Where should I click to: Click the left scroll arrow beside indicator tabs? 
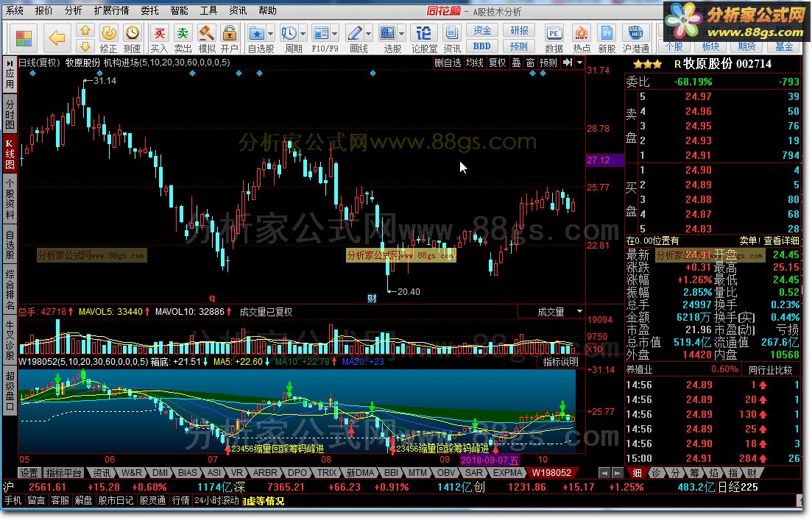coord(604,473)
